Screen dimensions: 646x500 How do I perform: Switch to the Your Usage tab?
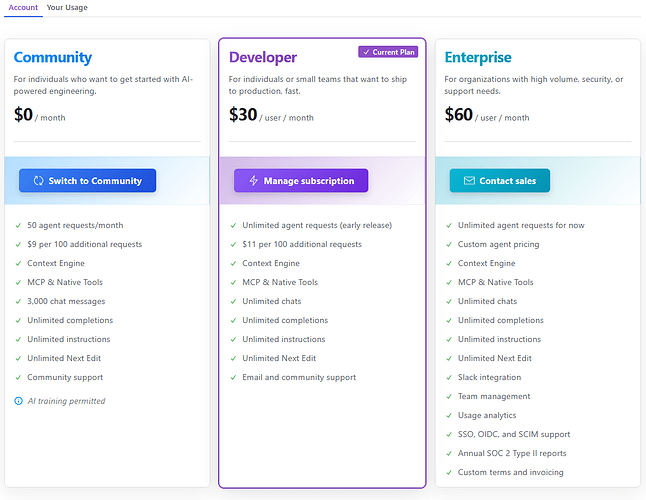click(67, 7)
